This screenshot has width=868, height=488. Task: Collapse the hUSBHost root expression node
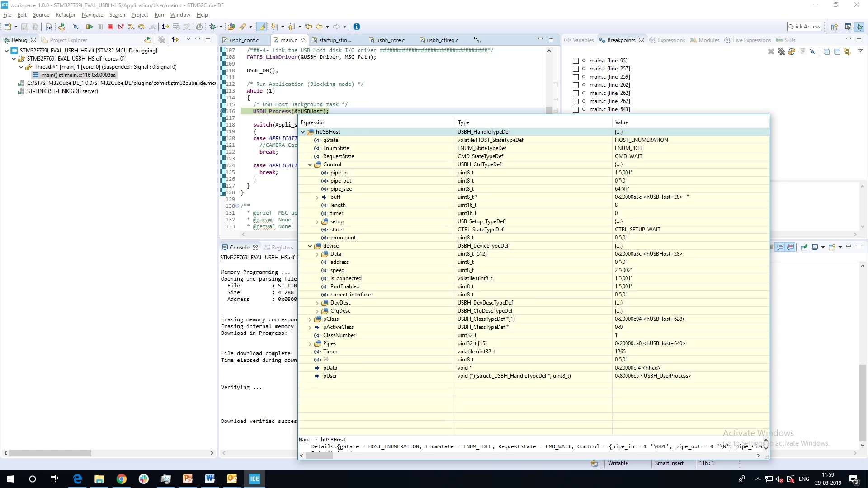click(303, 132)
